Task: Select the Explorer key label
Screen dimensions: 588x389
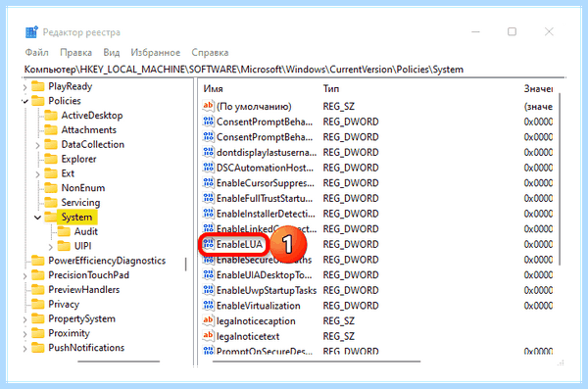Action: pyautogui.click(x=78, y=159)
